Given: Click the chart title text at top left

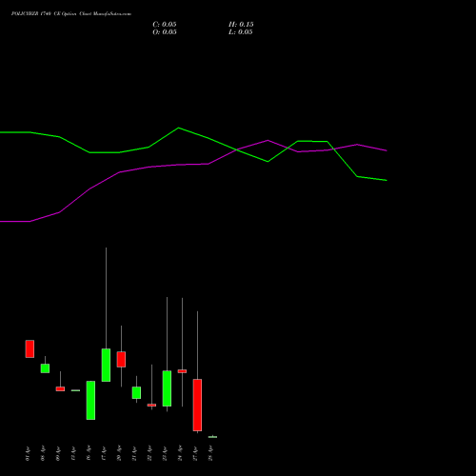Looking at the screenshot, I should [x=71, y=14].
